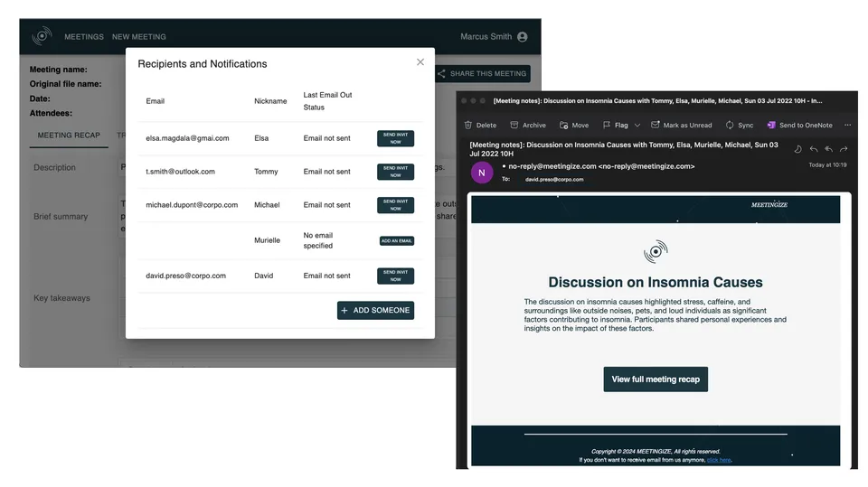Click the Add Someone button
This screenshot has width=868, height=487.
[x=375, y=311]
